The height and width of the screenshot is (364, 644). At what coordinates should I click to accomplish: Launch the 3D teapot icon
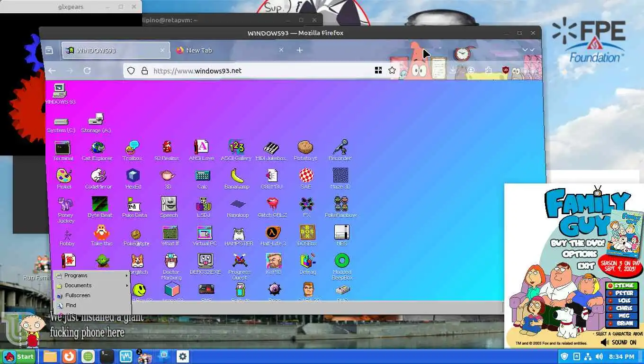coord(168,179)
